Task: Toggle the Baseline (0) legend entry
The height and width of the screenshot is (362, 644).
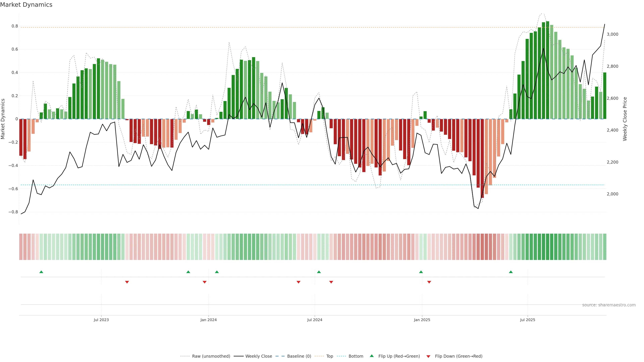Action: tap(299, 356)
